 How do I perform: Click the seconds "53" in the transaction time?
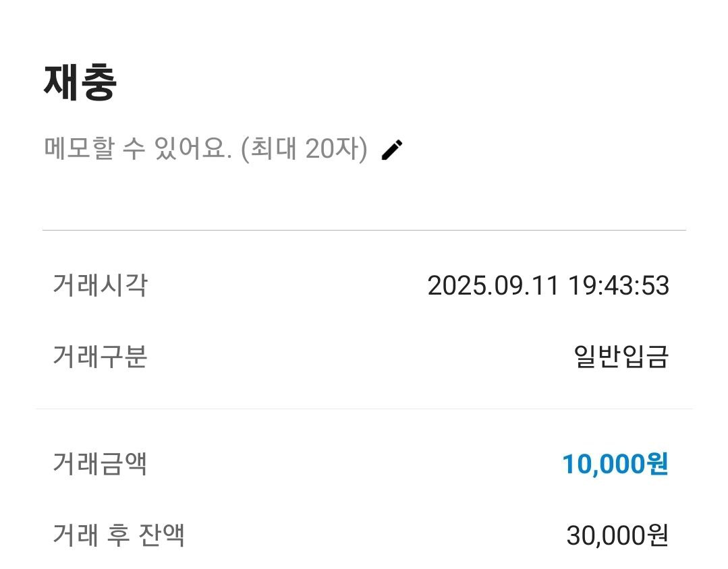[x=655, y=286]
